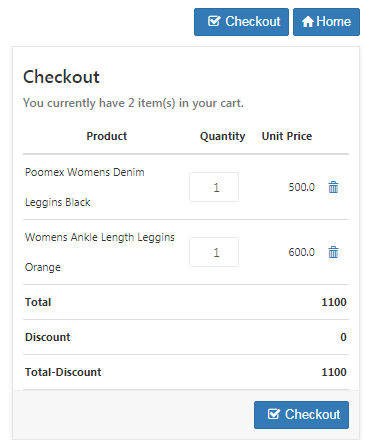Click the 600.0 unit price value
Image resolution: width=371 pixels, height=445 pixels.
click(302, 252)
